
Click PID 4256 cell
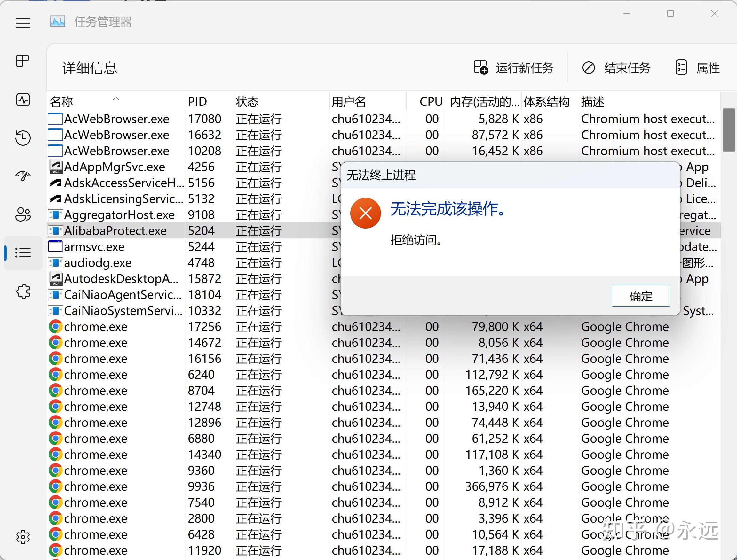(201, 167)
